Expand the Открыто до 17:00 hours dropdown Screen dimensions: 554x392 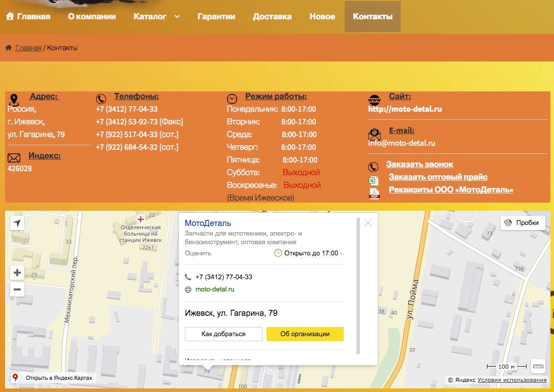pyautogui.click(x=342, y=253)
